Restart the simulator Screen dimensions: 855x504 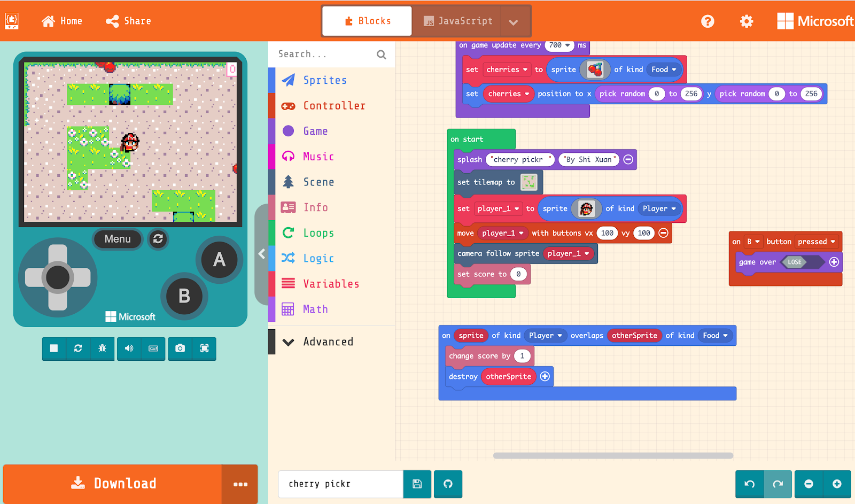pyautogui.click(x=78, y=348)
